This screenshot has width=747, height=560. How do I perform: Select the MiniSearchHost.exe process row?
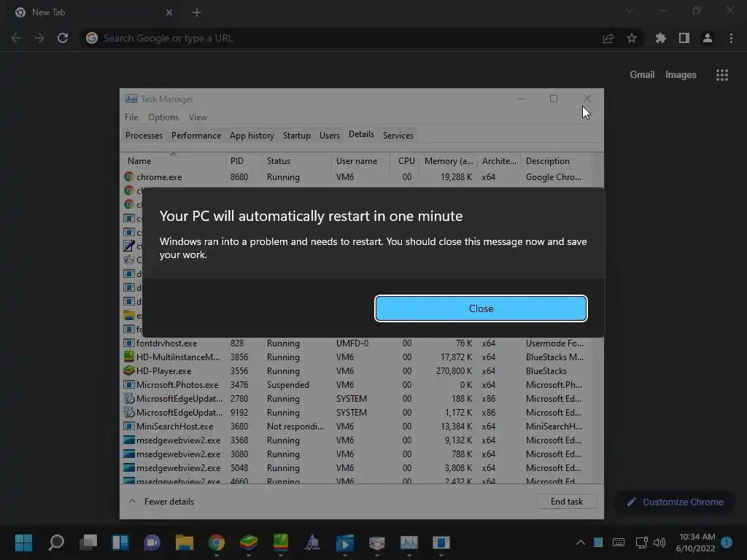356,426
